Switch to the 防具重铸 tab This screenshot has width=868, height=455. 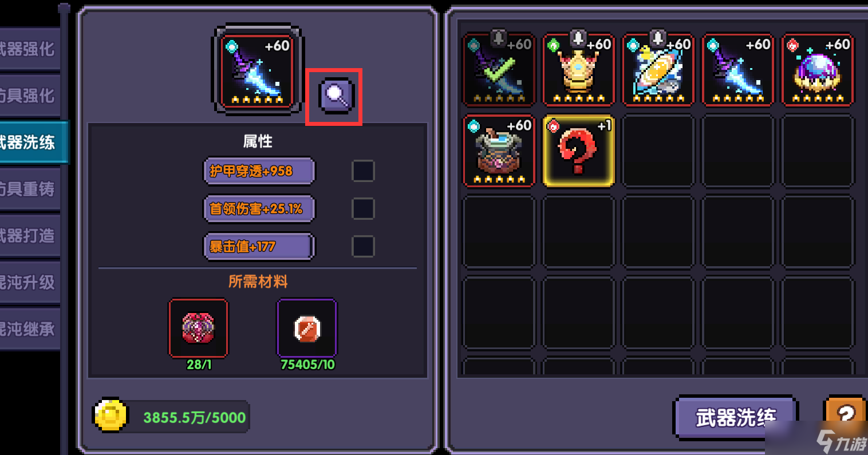[x=30, y=189]
